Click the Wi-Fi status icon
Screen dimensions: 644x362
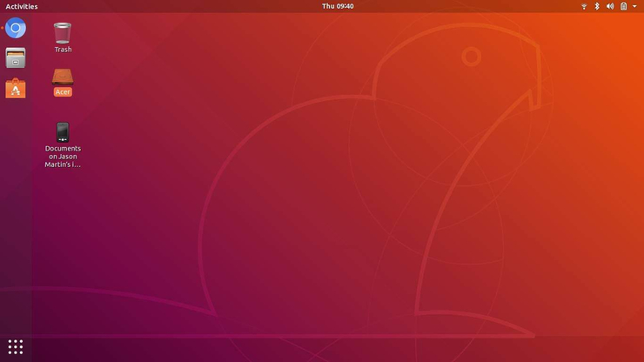(x=584, y=6)
